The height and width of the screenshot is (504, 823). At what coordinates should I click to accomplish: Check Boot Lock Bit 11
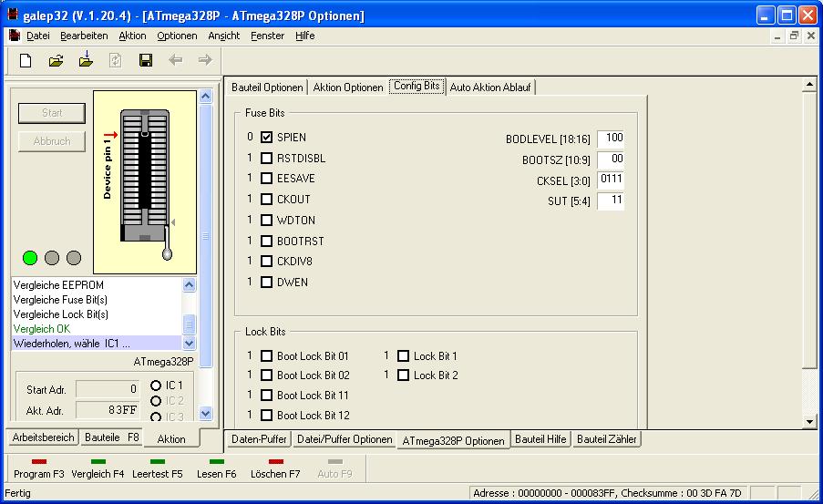[x=267, y=396]
